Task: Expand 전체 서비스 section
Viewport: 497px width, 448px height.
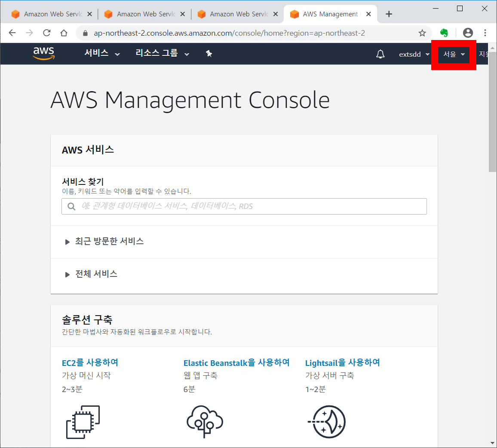Action: 91,274
